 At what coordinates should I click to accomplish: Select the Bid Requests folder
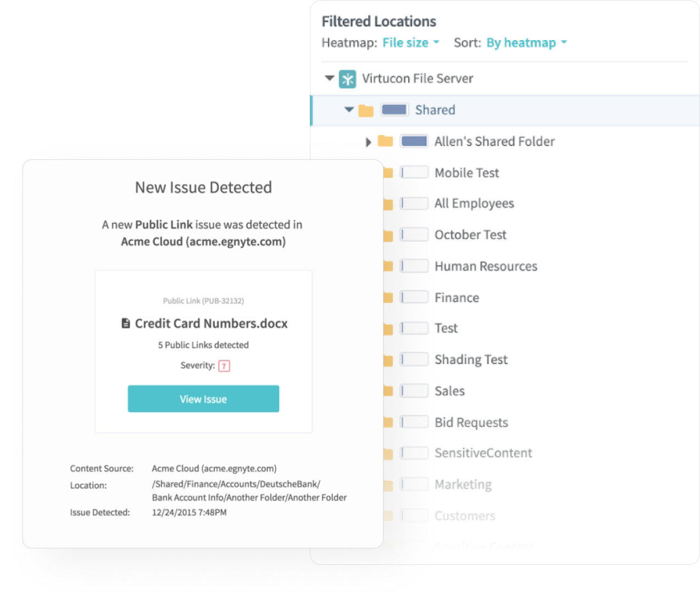point(471,423)
